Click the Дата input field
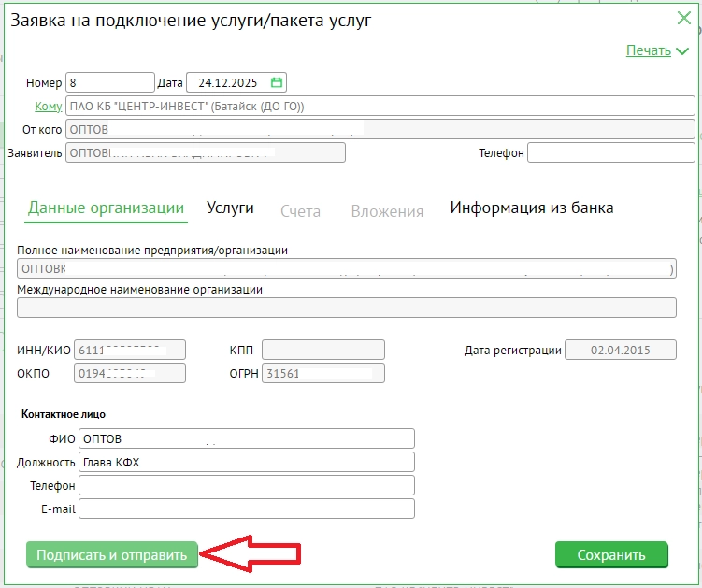 (x=228, y=82)
